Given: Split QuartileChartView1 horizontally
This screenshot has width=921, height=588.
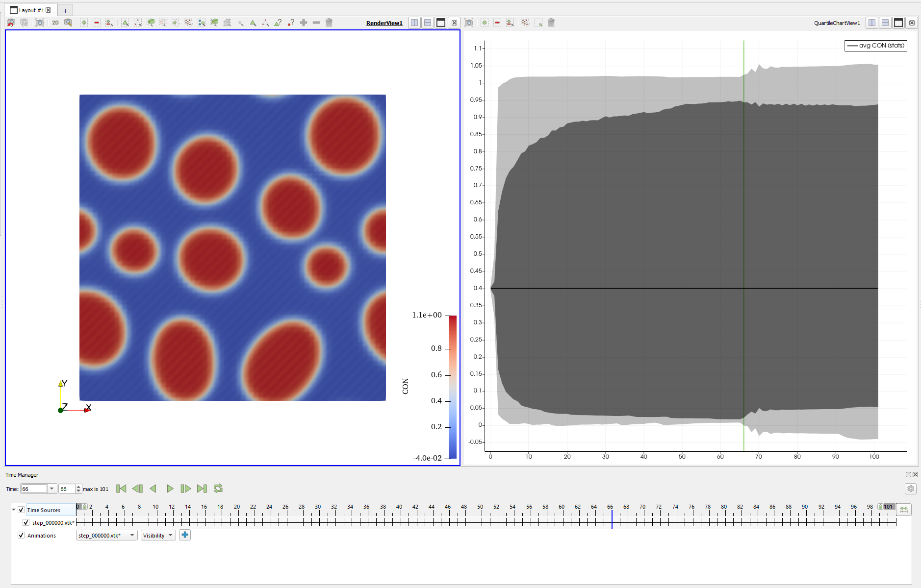Looking at the screenshot, I should point(872,23).
